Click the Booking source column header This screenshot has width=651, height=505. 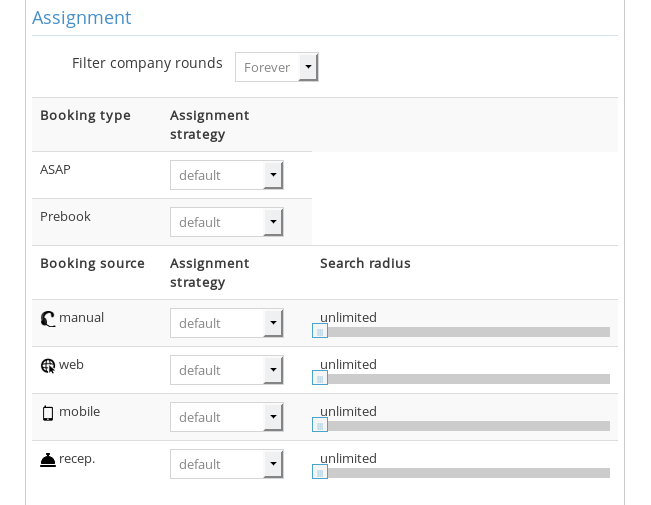tap(92, 263)
